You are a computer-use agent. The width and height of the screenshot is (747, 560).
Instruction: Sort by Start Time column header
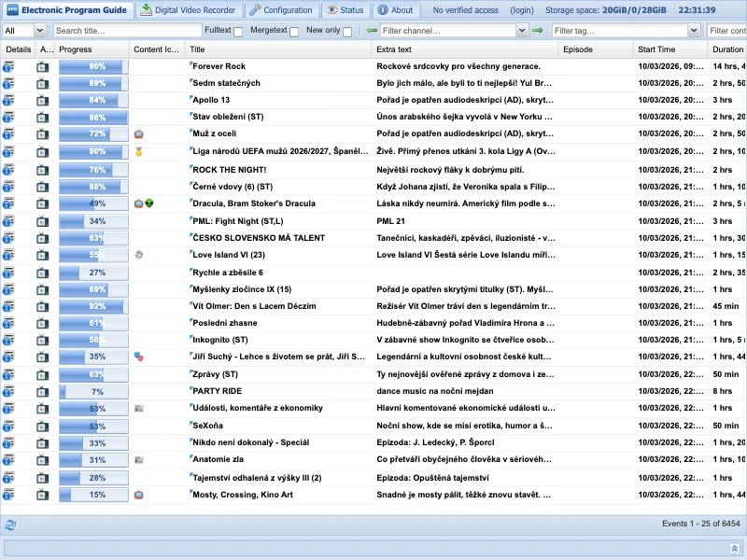(x=670, y=49)
